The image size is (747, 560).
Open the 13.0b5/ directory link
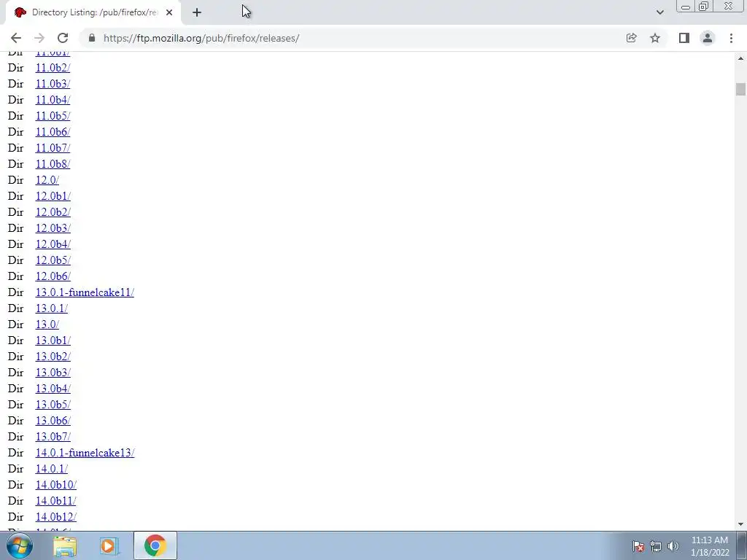coord(53,405)
